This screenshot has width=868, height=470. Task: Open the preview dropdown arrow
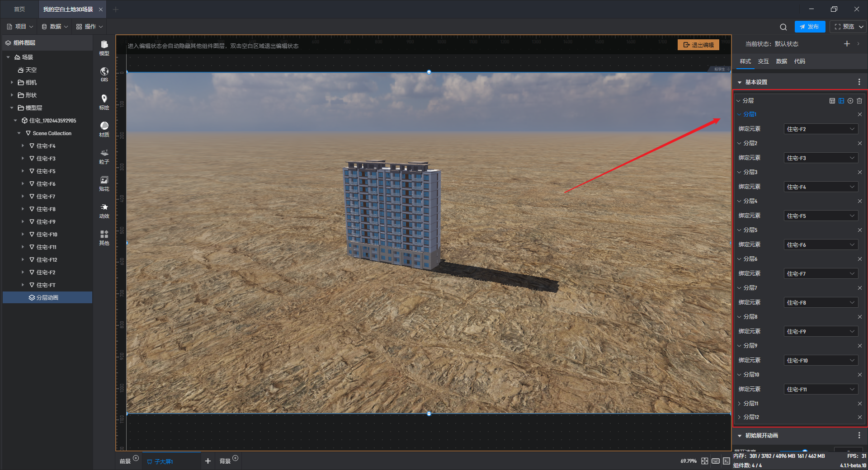coord(861,27)
